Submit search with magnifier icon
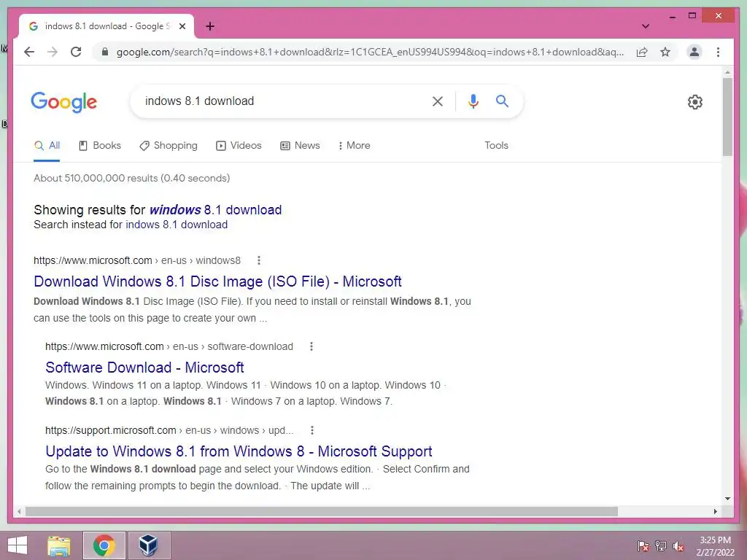Viewport: 747px width, 560px height. (502, 101)
